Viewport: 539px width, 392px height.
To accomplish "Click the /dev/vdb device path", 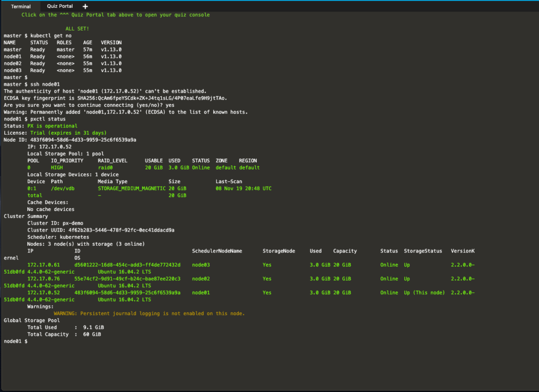I will pos(63,188).
